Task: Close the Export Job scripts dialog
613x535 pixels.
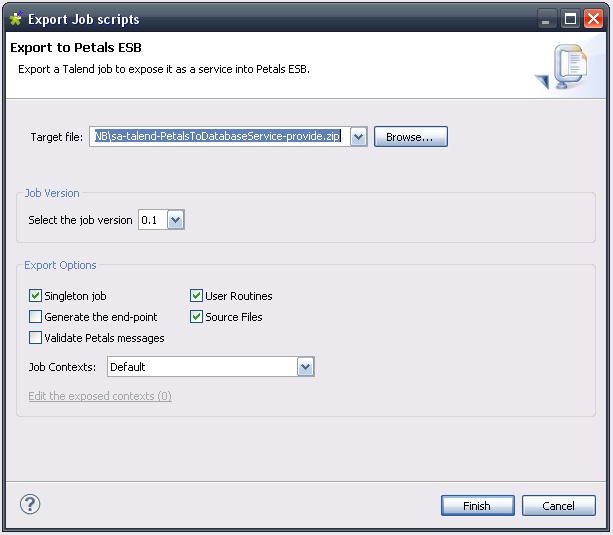Action: [593, 19]
